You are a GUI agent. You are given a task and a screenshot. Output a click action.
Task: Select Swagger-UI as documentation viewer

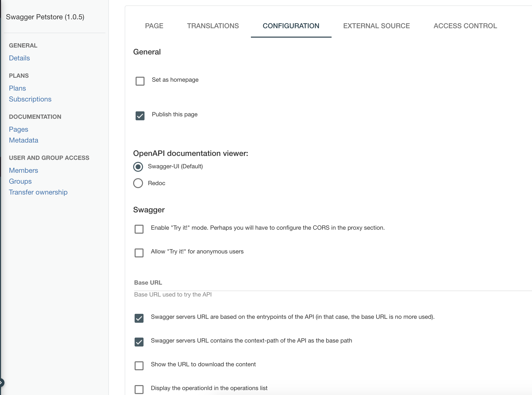click(138, 167)
